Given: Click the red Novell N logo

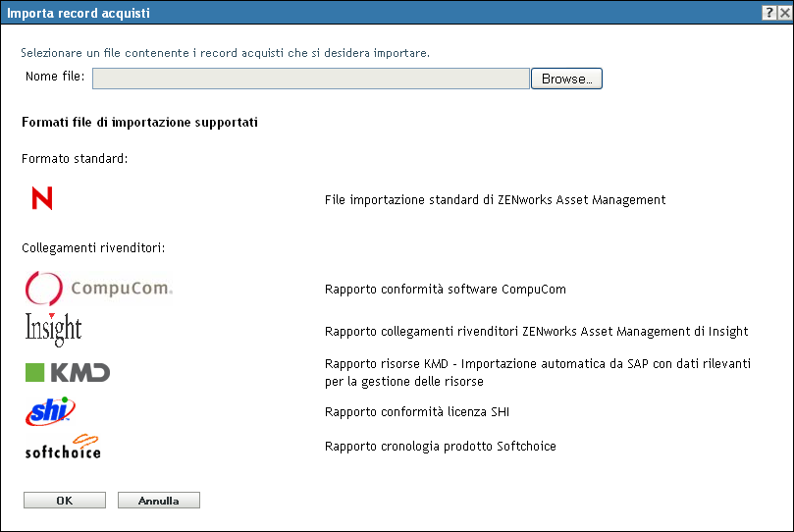Looking at the screenshot, I should (42, 198).
